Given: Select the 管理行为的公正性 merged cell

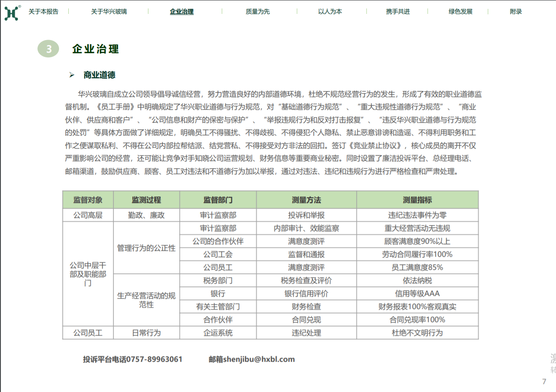Looking at the screenshot, I should 146,248.
